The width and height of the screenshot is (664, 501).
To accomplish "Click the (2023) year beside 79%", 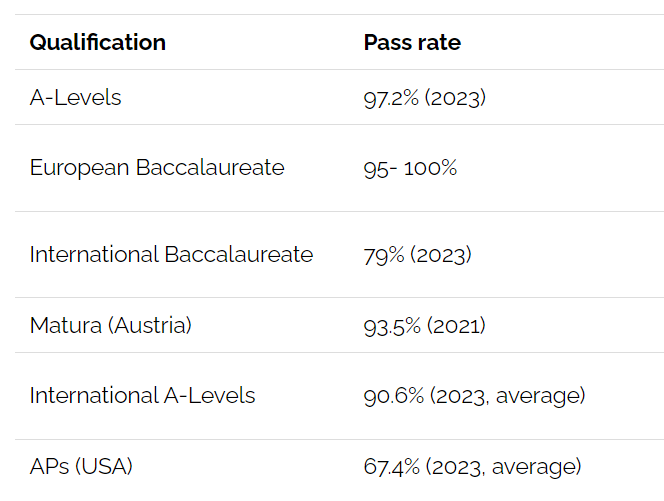I will [x=441, y=255].
